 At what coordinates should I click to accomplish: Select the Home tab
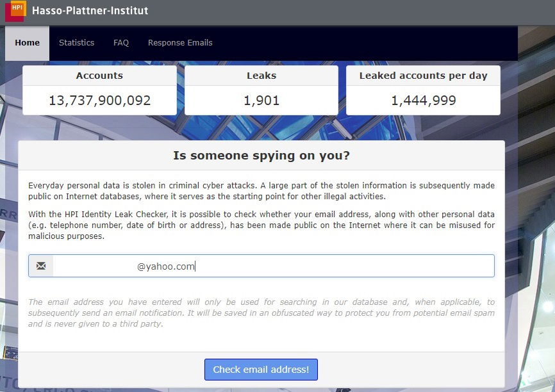[x=27, y=43]
